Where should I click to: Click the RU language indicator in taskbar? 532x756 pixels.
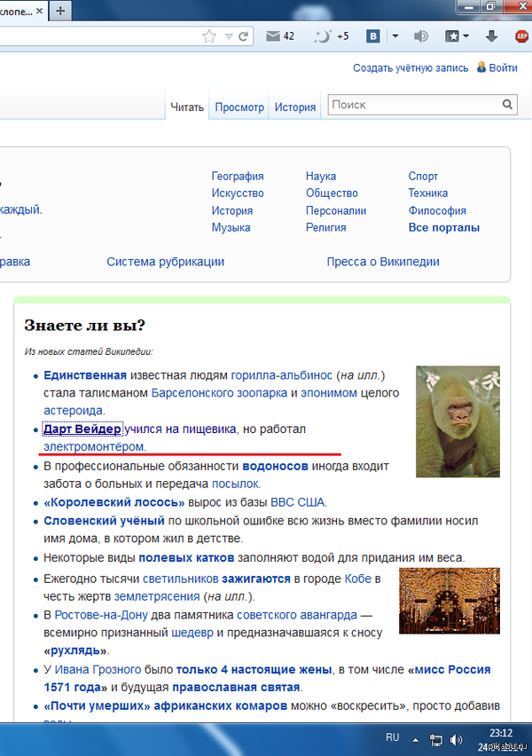(392, 737)
